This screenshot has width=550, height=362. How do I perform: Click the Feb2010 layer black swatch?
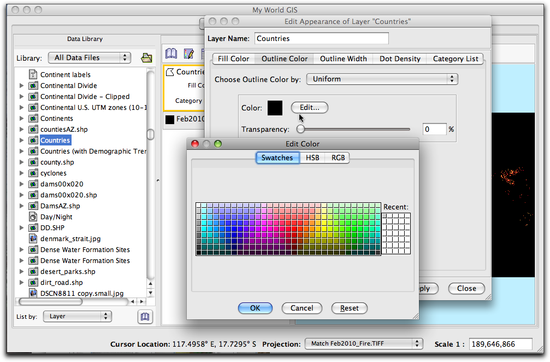170,120
